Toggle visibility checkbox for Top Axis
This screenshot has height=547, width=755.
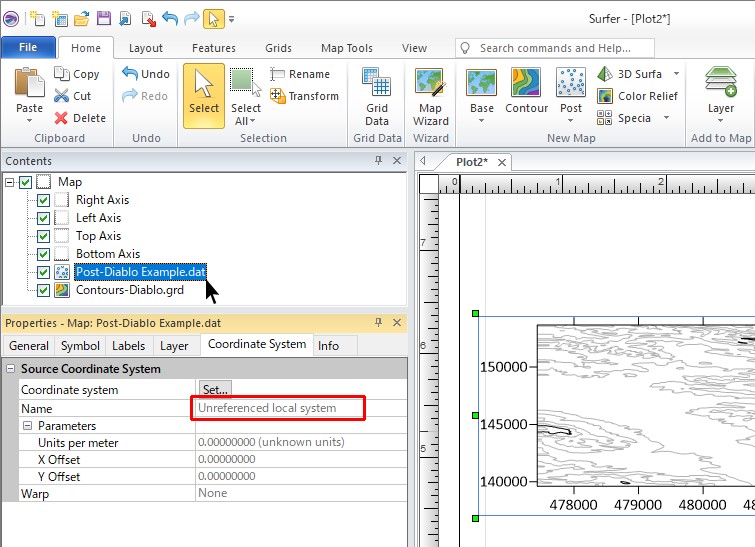pos(43,236)
